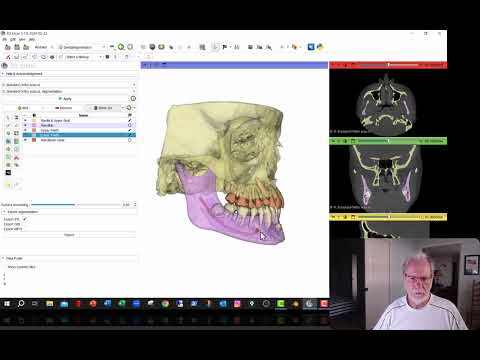Select the Mandibular canal segment row

(79, 140)
